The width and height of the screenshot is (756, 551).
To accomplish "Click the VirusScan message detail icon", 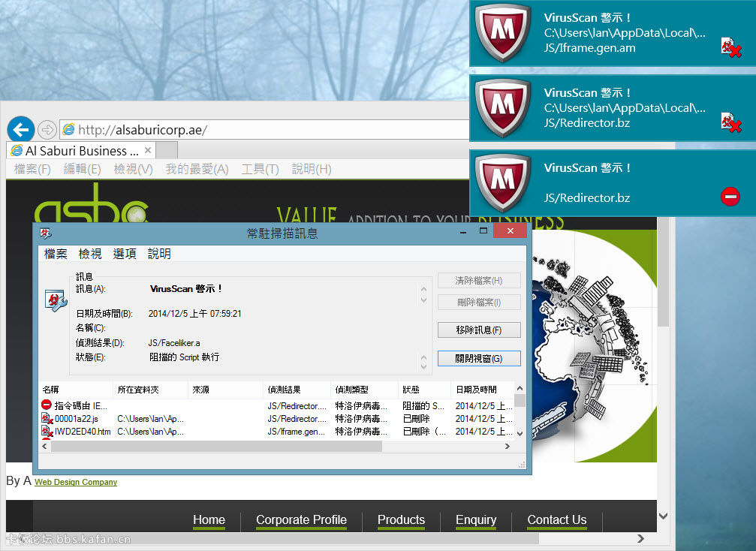I will (56, 300).
